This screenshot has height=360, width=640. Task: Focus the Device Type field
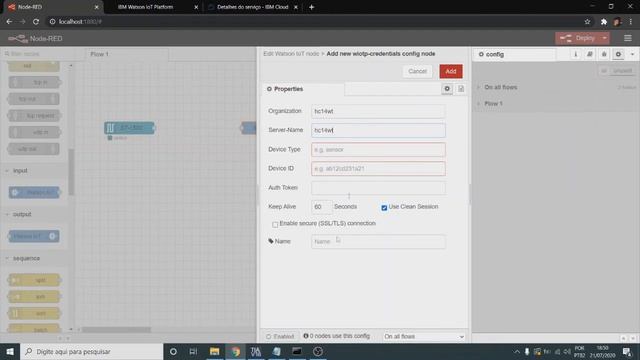tap(378, 149)
